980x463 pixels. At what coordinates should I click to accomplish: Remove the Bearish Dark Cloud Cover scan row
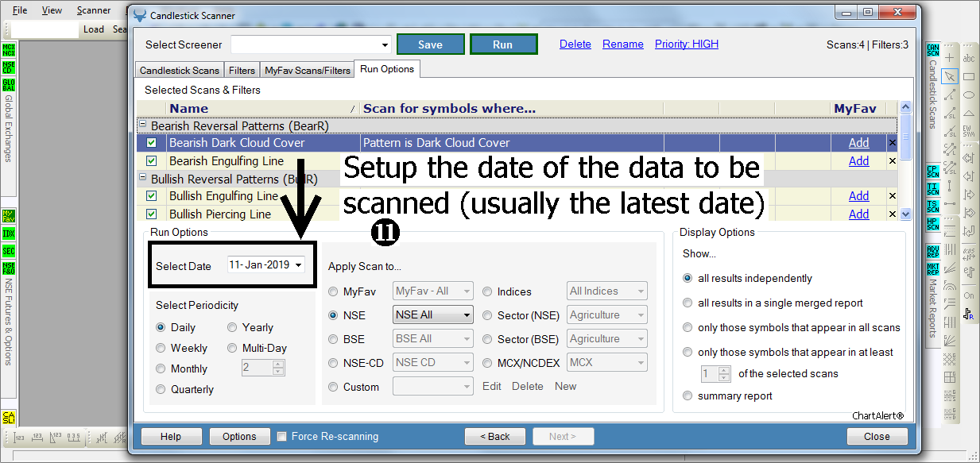(x=892, y=143)
